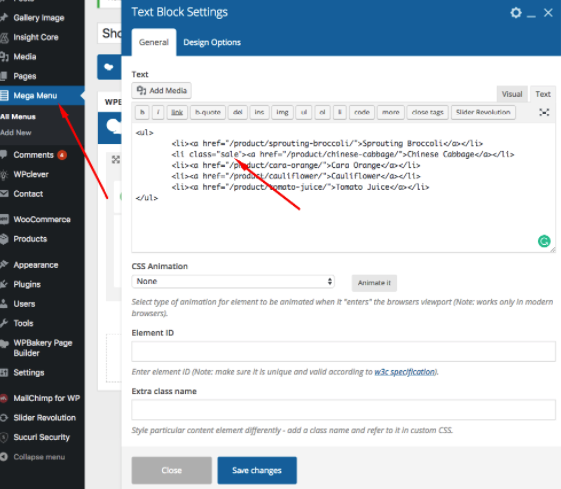Click the ins quicktag button
Viewport: 561px width, 489px height.
pos(259,112)
